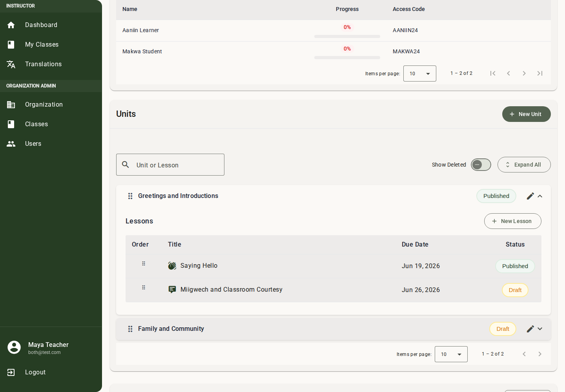Click the Logout exit icon
The height and width of the screenshot is (392, 565).
11,372
